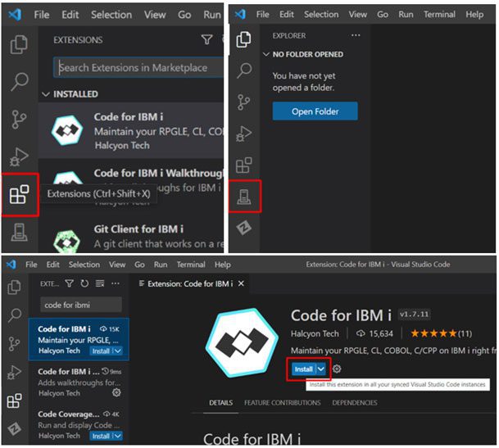Open Z icon in bottom window activity bar
Image resolution: width=499 pixels, height=448 pixels.
point(14,429)
